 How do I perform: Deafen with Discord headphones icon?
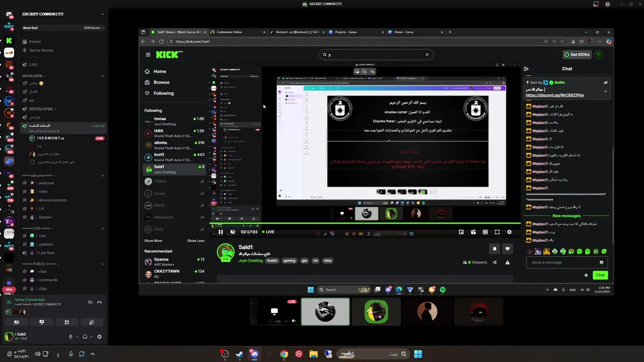[x=85, y=337]
